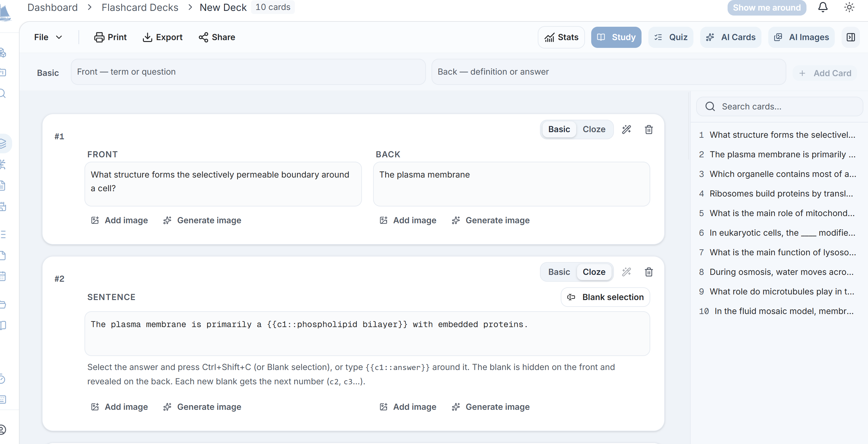Start Study mode

[x=616, y=37]
